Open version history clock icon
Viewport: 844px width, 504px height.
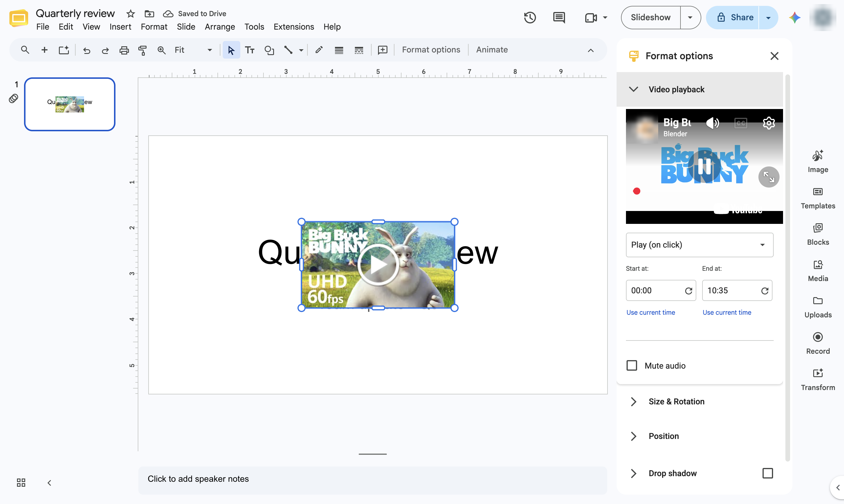pyautogui.click(x=530, y=17)
